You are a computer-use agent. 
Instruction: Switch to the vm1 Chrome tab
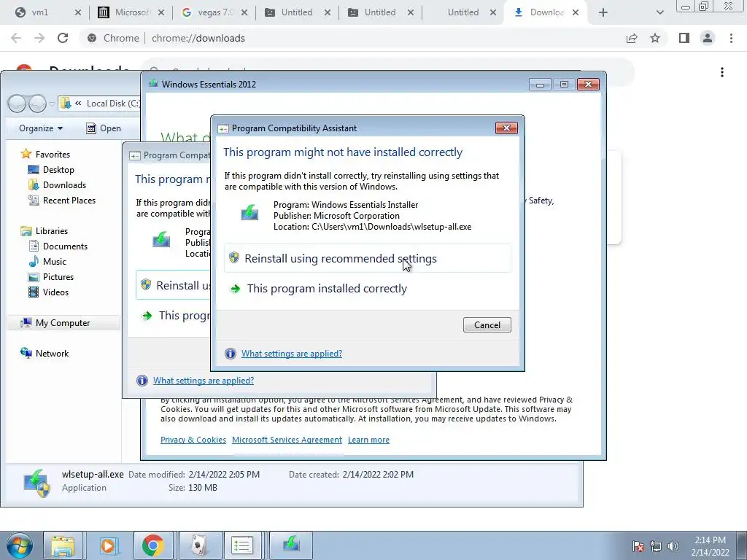click(39, 12)
